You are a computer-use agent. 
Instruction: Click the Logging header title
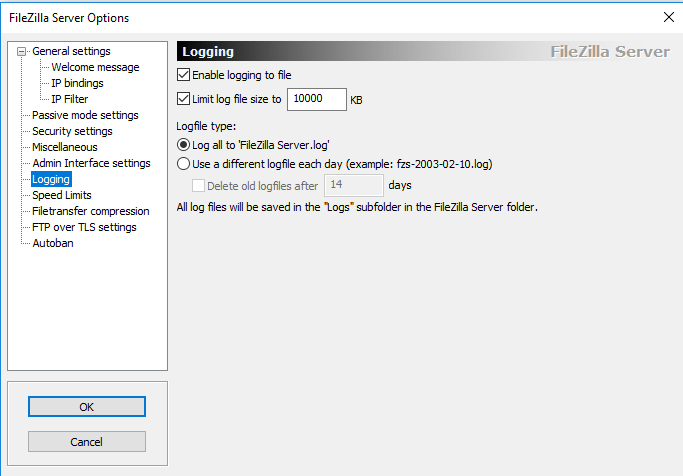coord(208,51)
